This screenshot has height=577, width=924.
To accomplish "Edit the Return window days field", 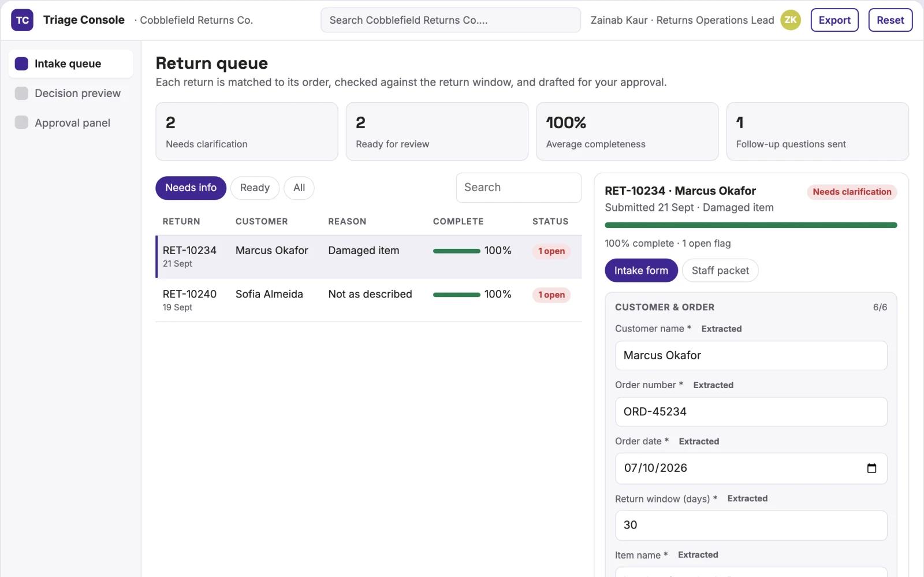I will 751,526.
